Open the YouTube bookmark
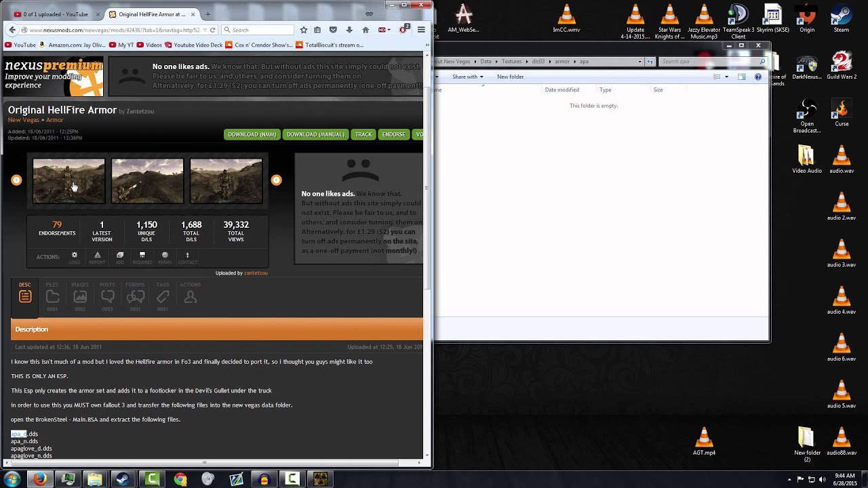This screenshot has height=488, width=868. pos(20,45)
